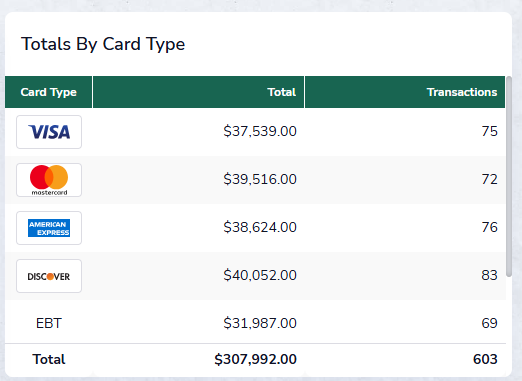Sort by the Card Type column header

click(48, 92)
